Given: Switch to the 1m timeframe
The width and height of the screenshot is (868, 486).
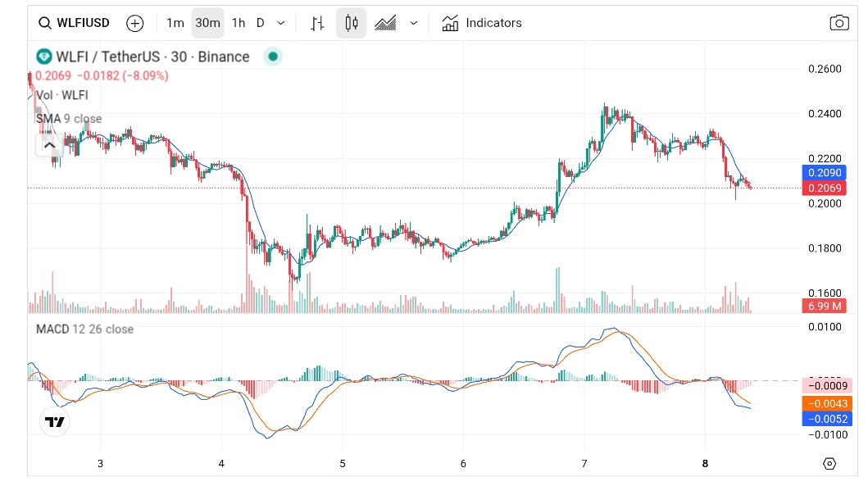Looking at the screenshot, I should [x=175, y=23].
